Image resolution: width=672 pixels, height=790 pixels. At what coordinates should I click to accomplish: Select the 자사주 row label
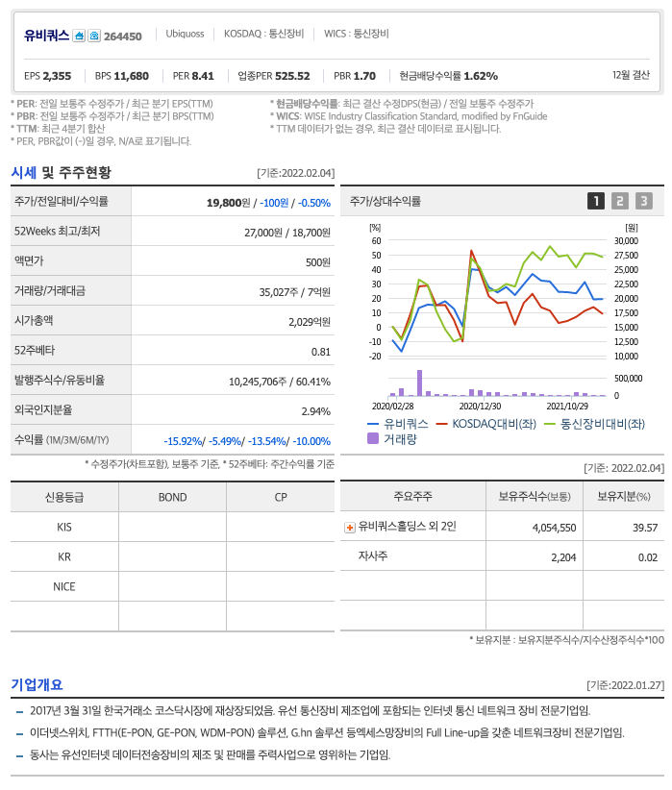373,555
